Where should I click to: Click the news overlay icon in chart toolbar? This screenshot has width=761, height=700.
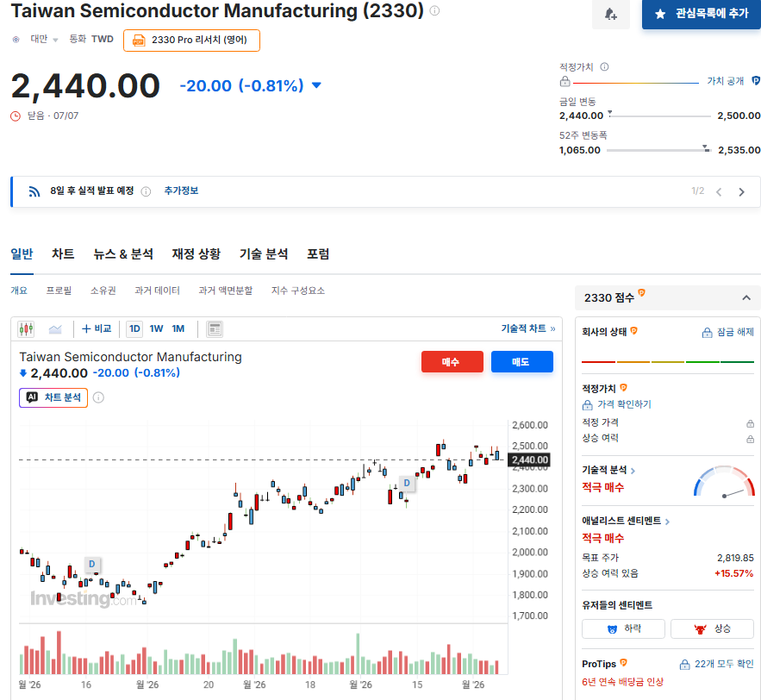pyautogui.click(x=214, y=329)
